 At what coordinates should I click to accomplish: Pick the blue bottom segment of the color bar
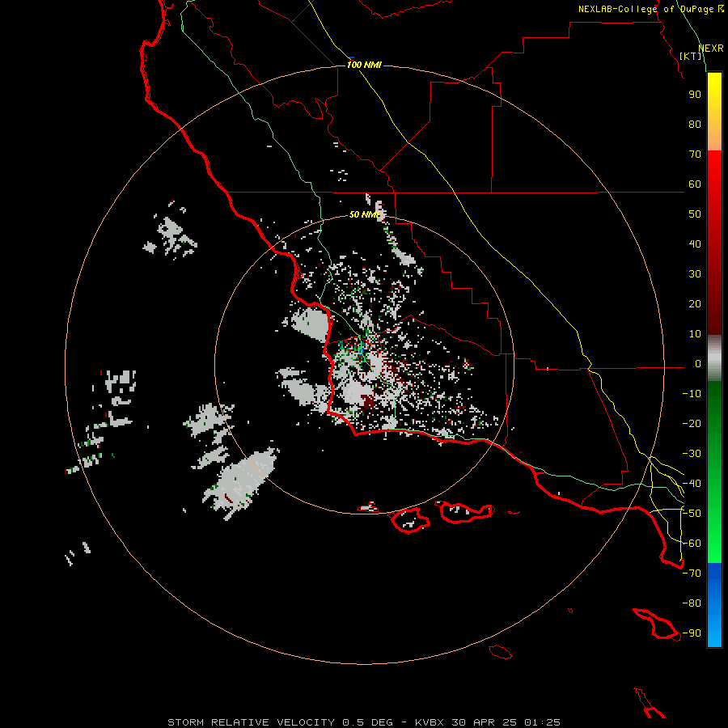click(714, 605)
